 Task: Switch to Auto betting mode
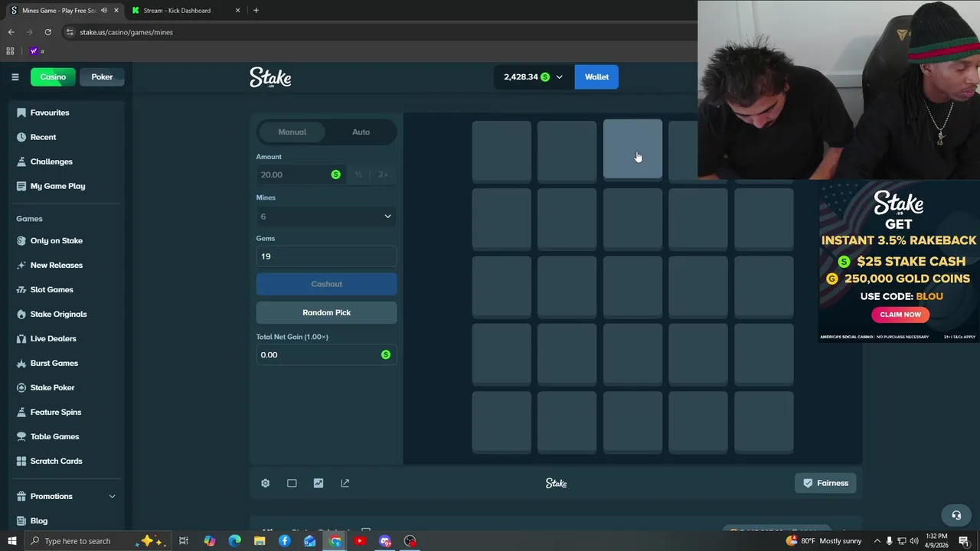click(361, 132)
